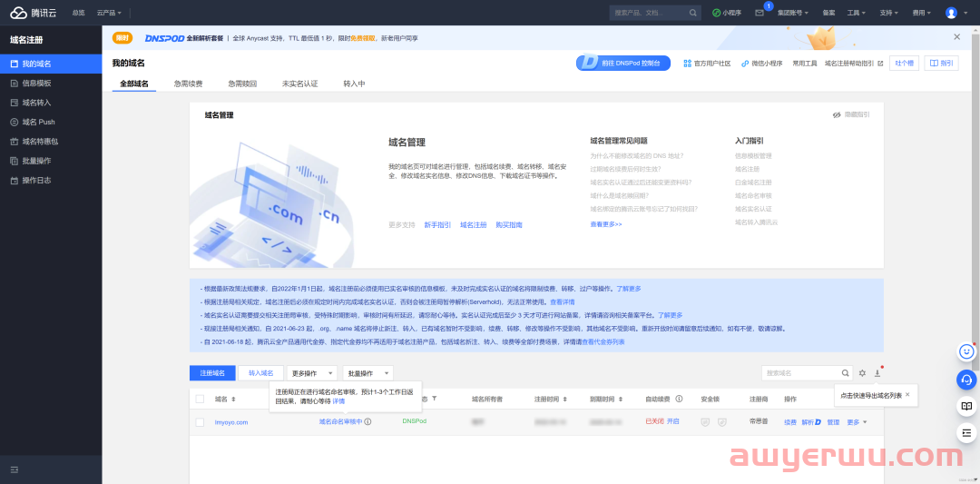The width and height of the screenshot is (980, 484).
Task: Click the Tencent Cloud logo
Action: [x=32, y=13]
